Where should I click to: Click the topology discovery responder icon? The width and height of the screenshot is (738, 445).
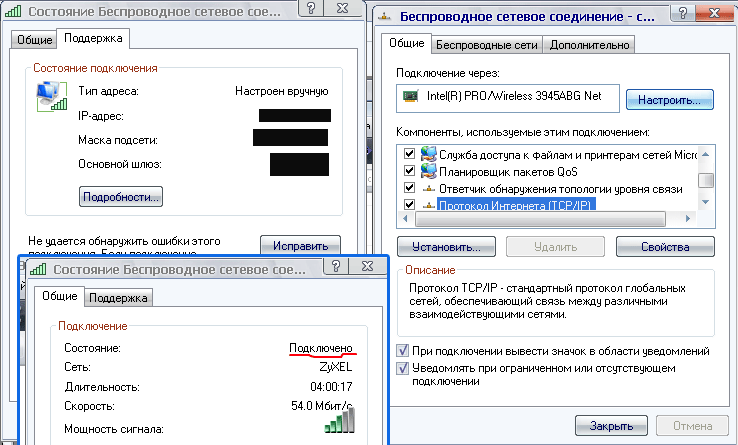pos(428,189)
